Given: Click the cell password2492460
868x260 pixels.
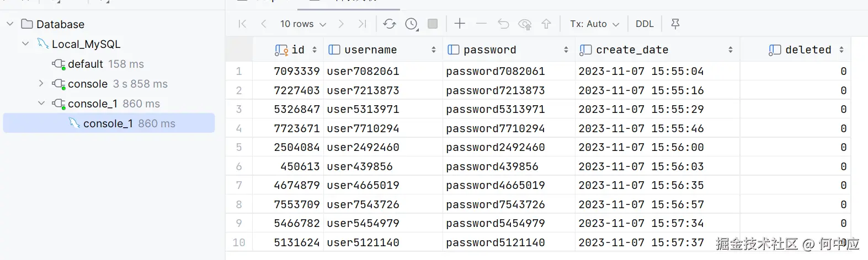Looking at the screenshot, I should point(509,147).
